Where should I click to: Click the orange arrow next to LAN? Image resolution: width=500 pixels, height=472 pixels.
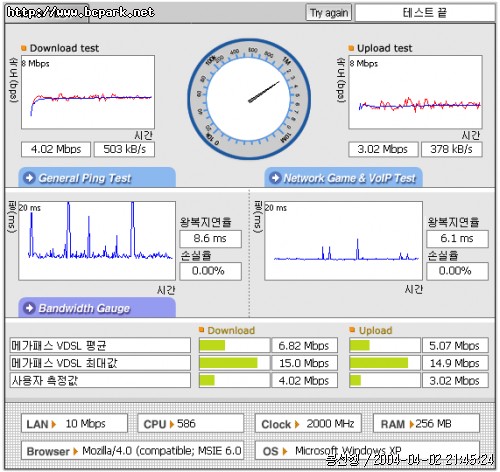point(54,424)
